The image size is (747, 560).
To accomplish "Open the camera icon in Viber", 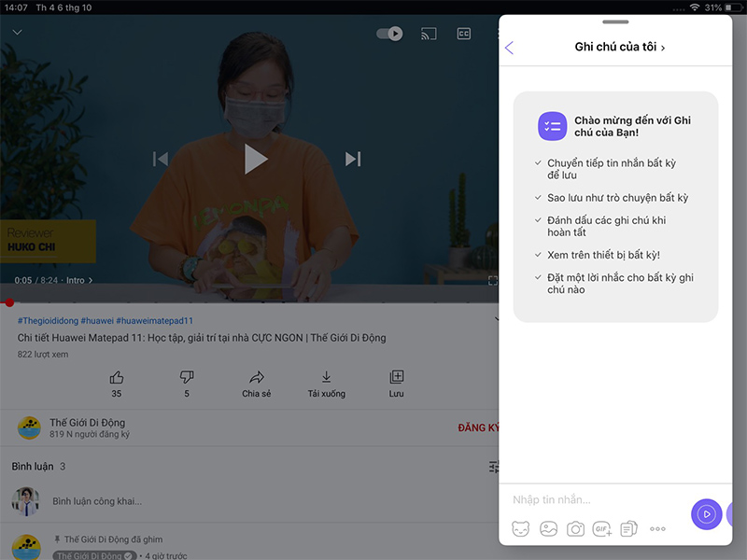I will tap(575, 528).
